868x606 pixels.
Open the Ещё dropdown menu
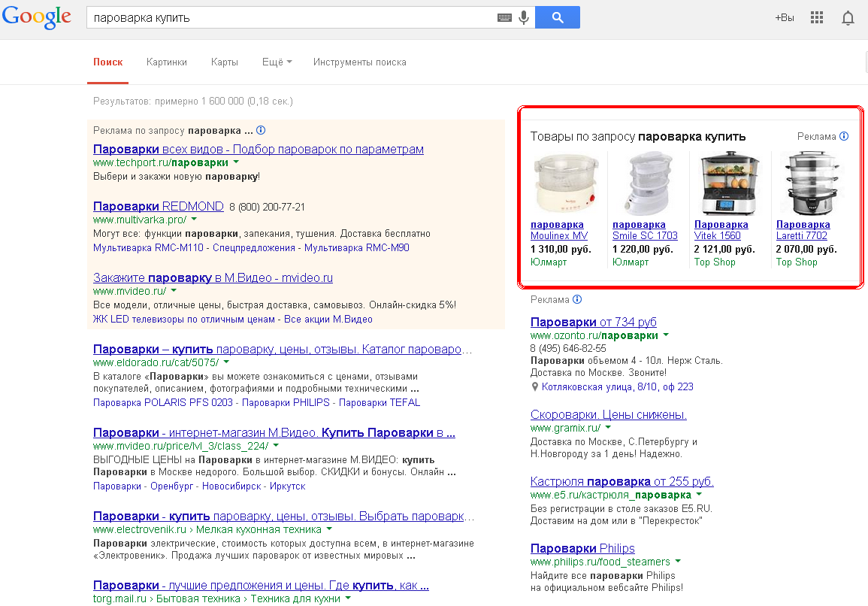coord(277,62)
